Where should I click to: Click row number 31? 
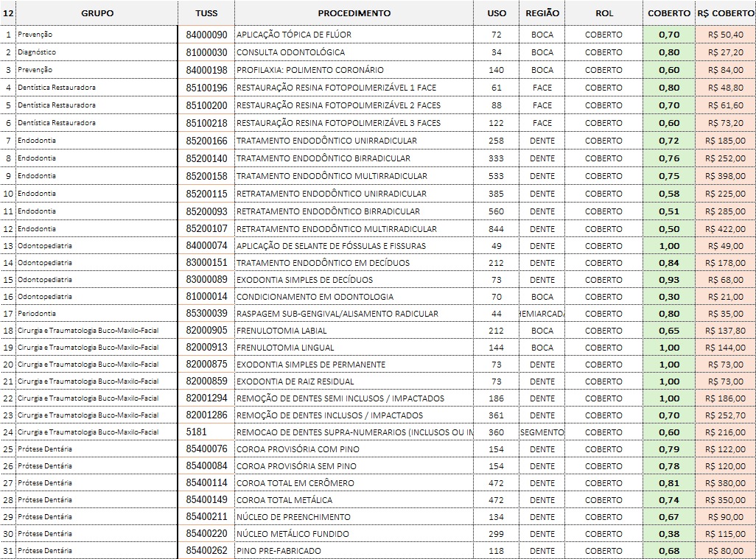click(x=8, y=551)
